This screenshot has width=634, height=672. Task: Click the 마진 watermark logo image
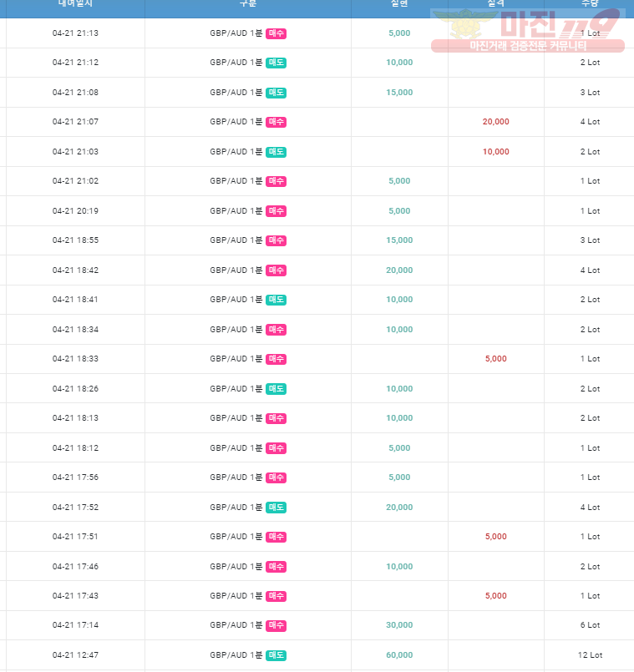(x=528, y=30)
